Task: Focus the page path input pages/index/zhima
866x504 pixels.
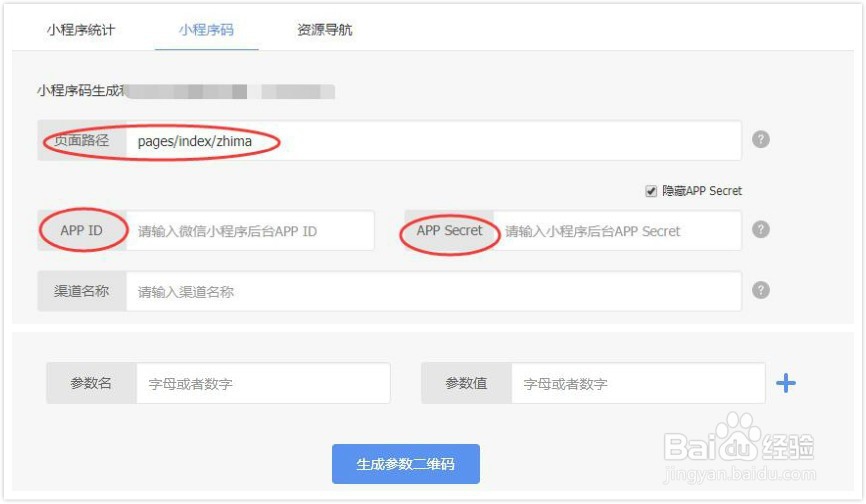Action: point(434,141)
